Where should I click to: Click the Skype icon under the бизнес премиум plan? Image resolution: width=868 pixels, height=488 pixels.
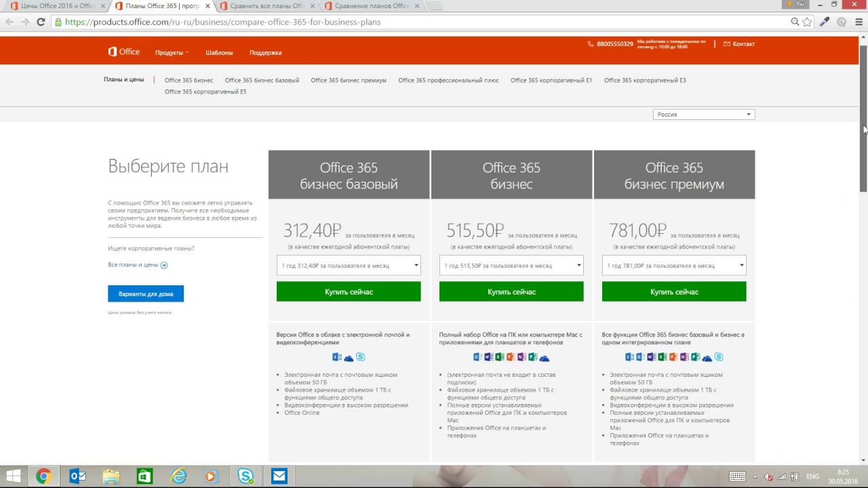pyautogui.click(x=718, y=357)
